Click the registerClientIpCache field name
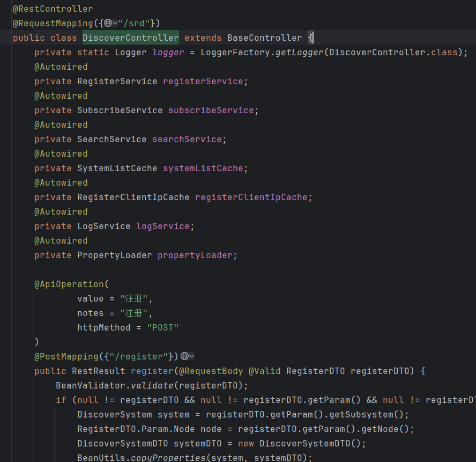Viewport: 476px width, 462px height. 251,197
